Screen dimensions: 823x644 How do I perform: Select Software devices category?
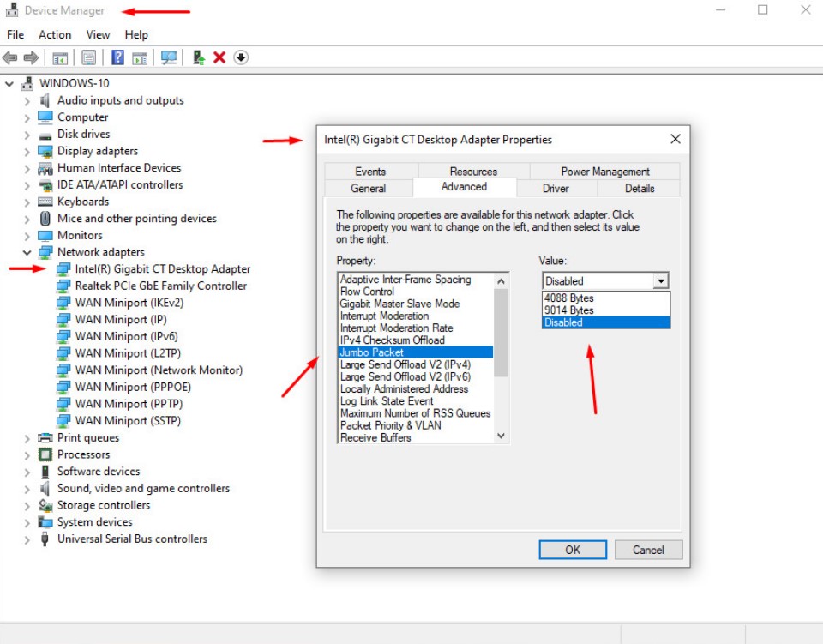(99, 472)
